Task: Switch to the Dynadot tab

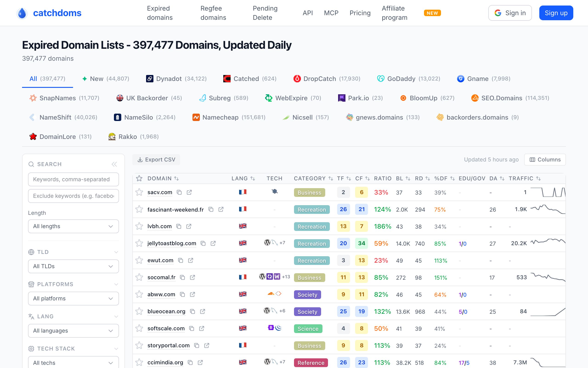Action: click(176, 79)
